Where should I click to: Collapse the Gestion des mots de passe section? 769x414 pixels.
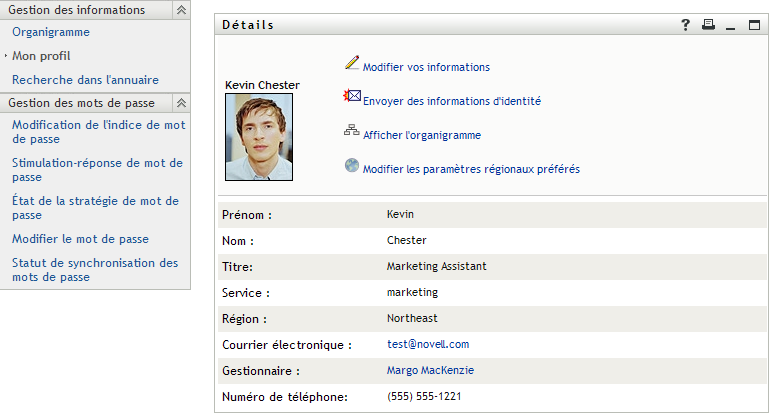(180, 102)
